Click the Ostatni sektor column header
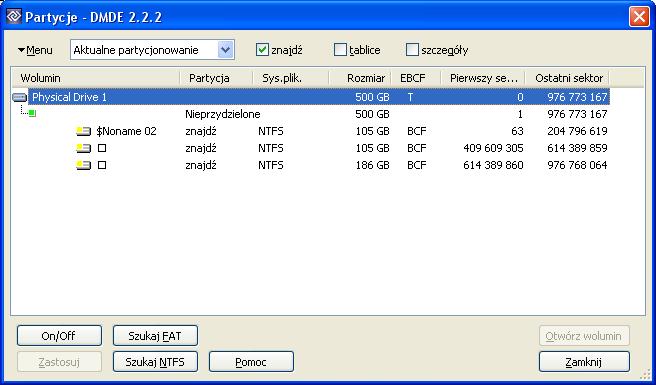The image size is (656, 385). coord(568,78)
